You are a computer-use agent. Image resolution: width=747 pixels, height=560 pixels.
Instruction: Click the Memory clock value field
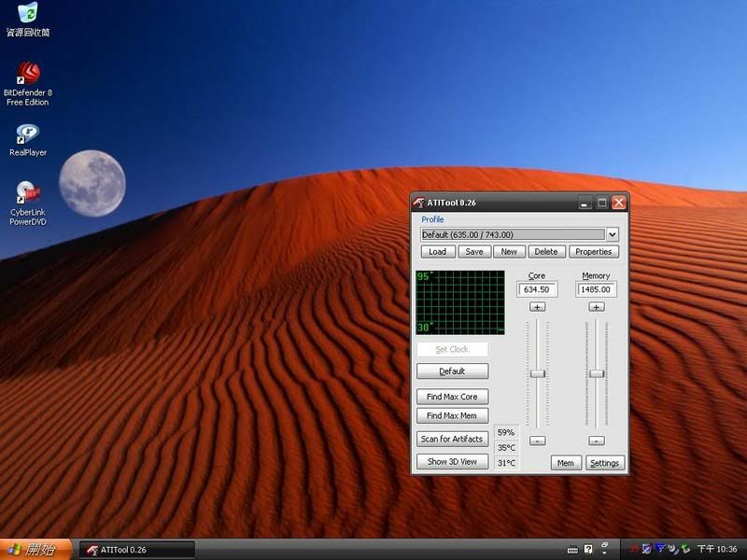click(597, 290)
